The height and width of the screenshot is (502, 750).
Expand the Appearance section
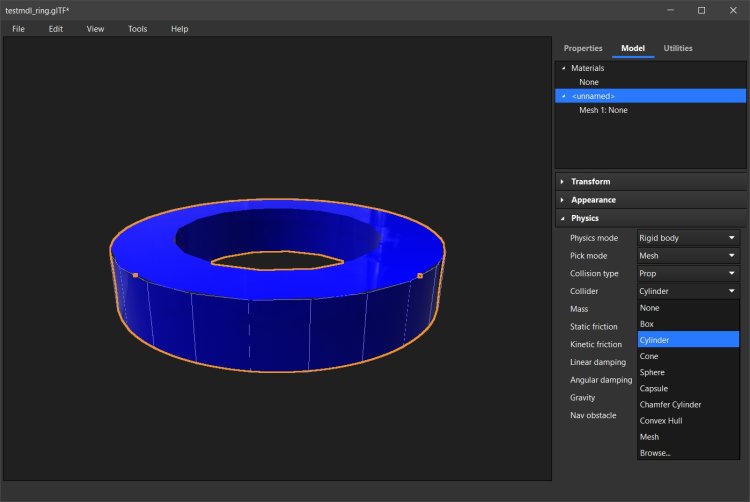coord(593,200)
